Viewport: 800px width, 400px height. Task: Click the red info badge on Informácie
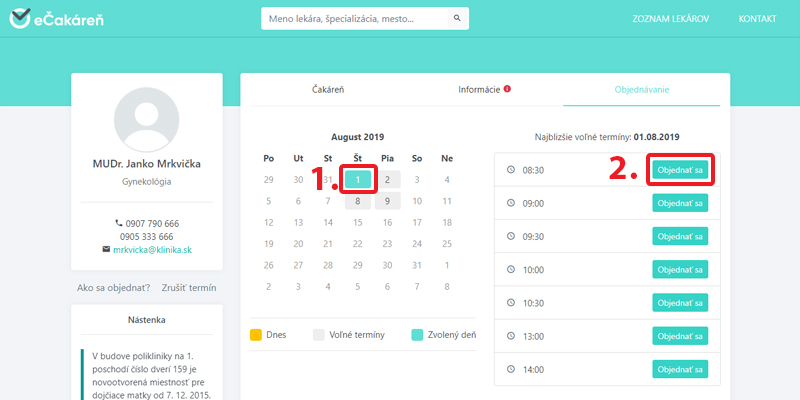point(507,89)
